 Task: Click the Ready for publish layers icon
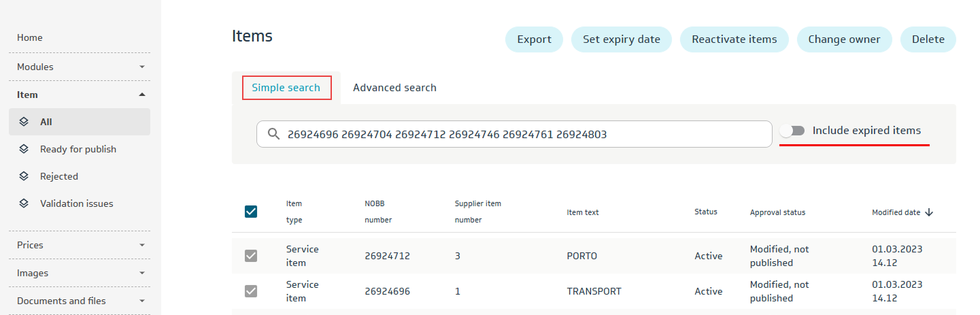(x=24, y=149)
